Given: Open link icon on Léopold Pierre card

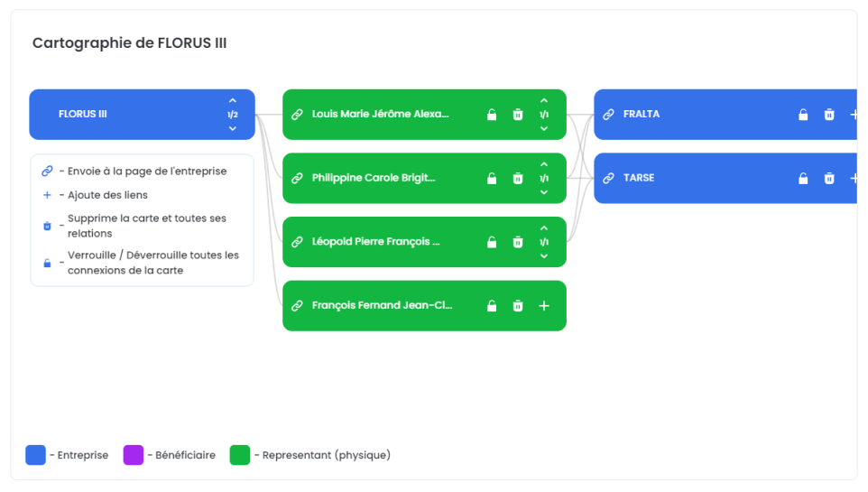Looking at the screenshot, I should tap(297, 242).
